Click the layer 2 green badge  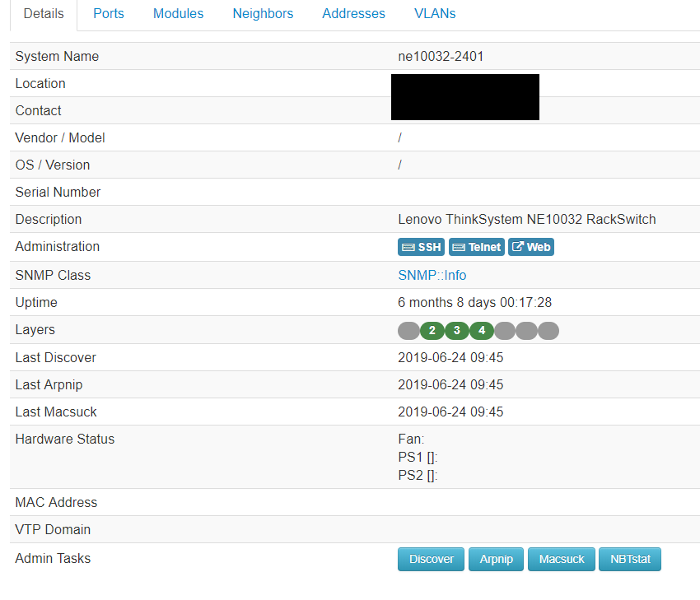coord(432,331)
